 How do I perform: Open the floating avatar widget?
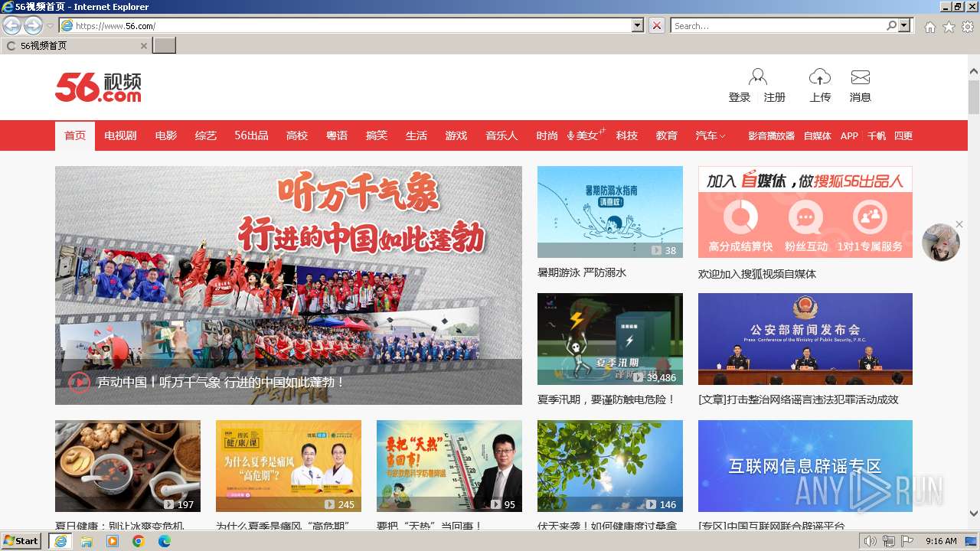pyautogui.click(x=941, y=243)
